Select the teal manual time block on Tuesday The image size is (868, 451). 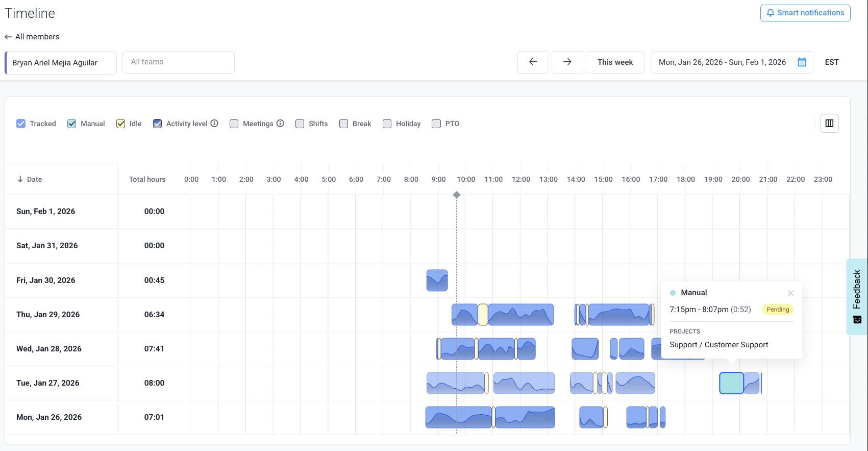731,383
